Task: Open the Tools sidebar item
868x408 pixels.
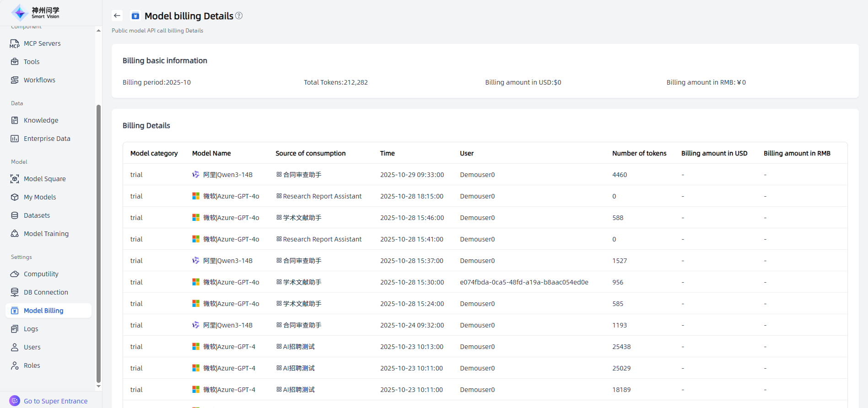Action: click(x=32, y=62)
